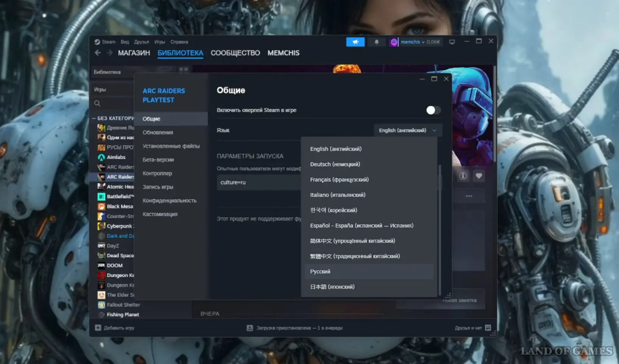Image resolution: width=619 pixels, height=364 pixels.
Task: Toggle the Steam overlay in-game switch
Action: pyautogui.click(x=433, y=110)
